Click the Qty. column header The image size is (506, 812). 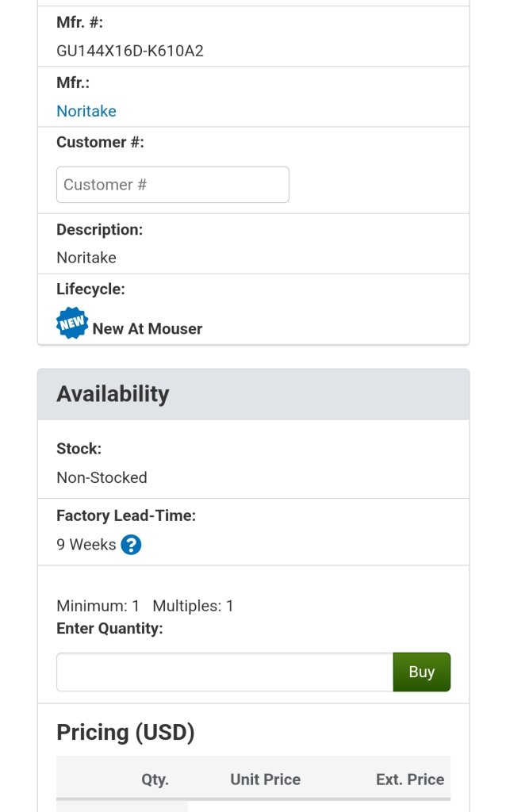tap(155, 779)
